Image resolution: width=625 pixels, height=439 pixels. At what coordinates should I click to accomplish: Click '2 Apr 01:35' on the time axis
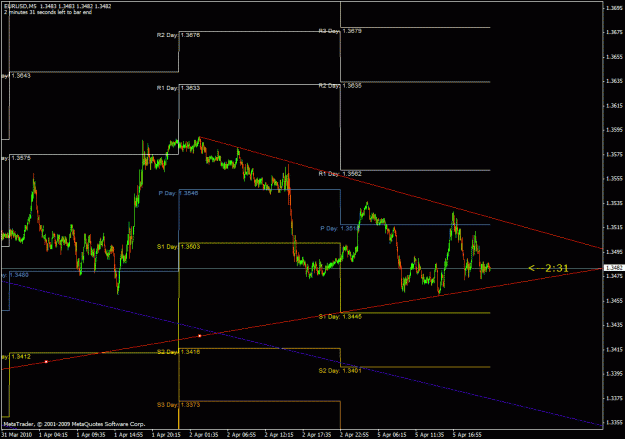tap(204, 435)
